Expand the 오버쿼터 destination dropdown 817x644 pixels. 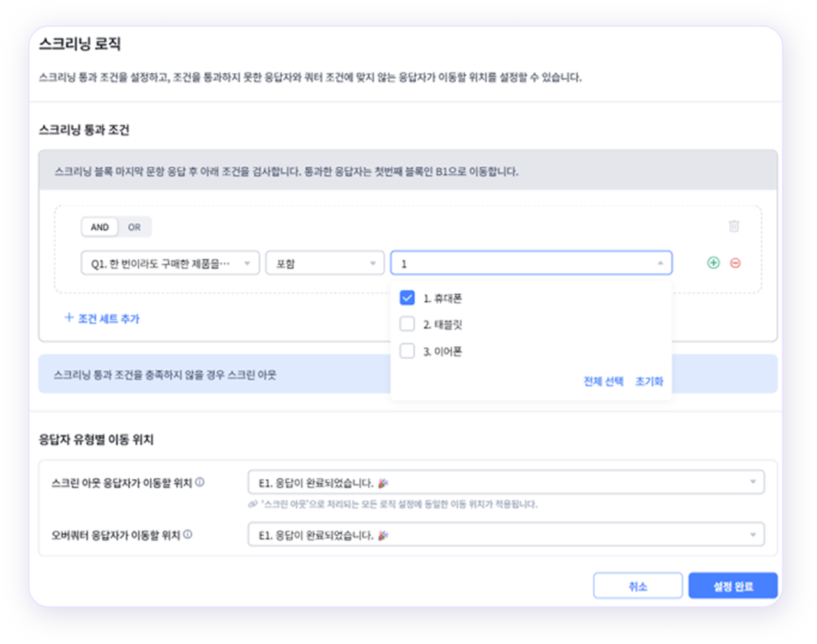pyautogui.click(x=506, y=535)
